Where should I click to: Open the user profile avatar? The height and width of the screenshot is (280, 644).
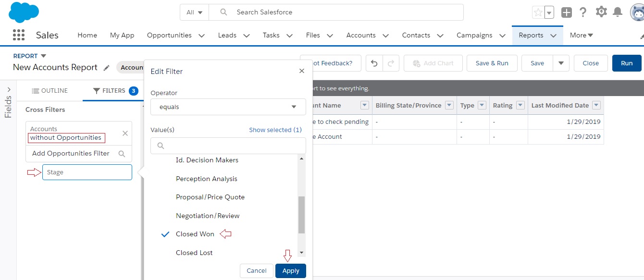(x=637, y=12)
